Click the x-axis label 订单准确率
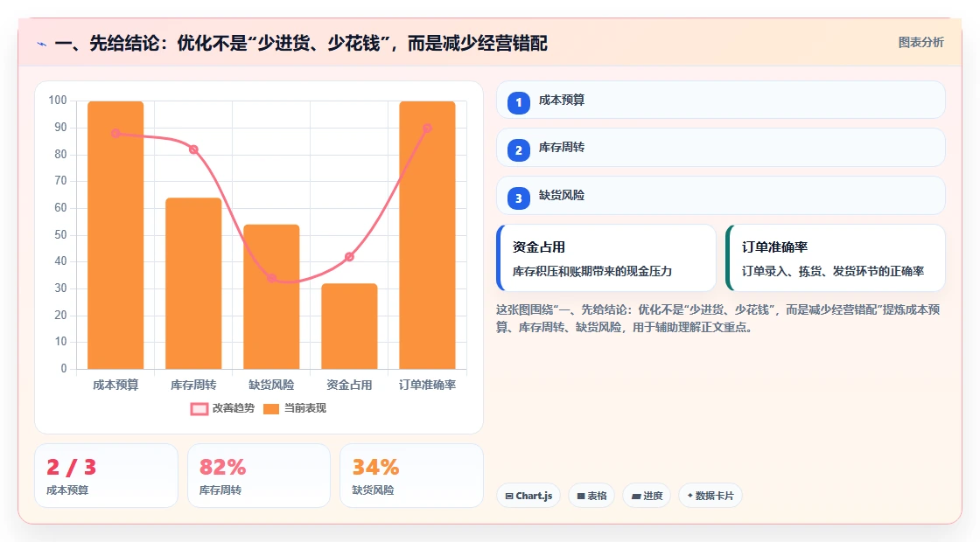The image size is (980, 542). [x=428, y=386]
